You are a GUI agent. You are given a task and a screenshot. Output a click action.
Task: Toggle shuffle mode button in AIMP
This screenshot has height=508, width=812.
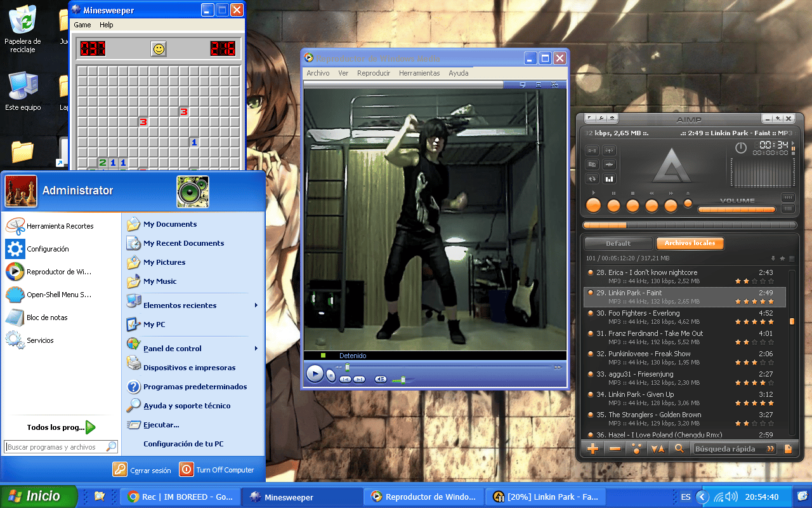[x=592, y=164]
